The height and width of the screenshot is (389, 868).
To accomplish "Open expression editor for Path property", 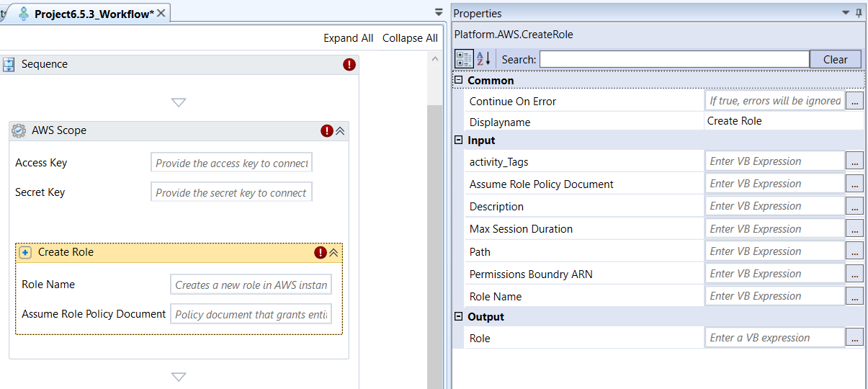I will click(854, 251).
